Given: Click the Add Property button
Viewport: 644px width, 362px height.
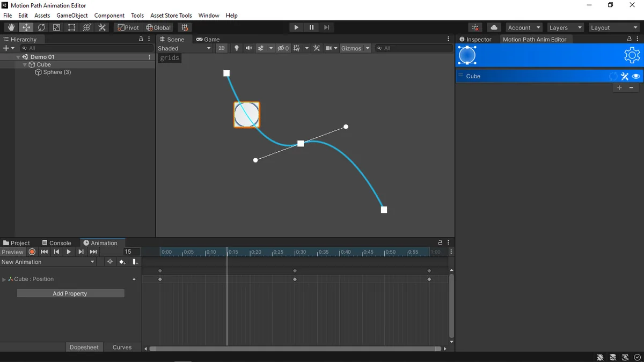Looking at the screenshot, I should tap(70, 293).
